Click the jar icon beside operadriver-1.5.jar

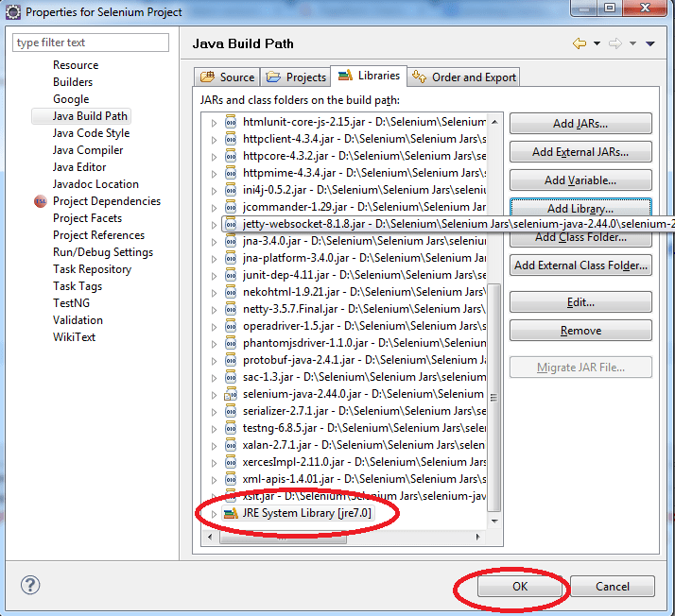coord(231,326)
